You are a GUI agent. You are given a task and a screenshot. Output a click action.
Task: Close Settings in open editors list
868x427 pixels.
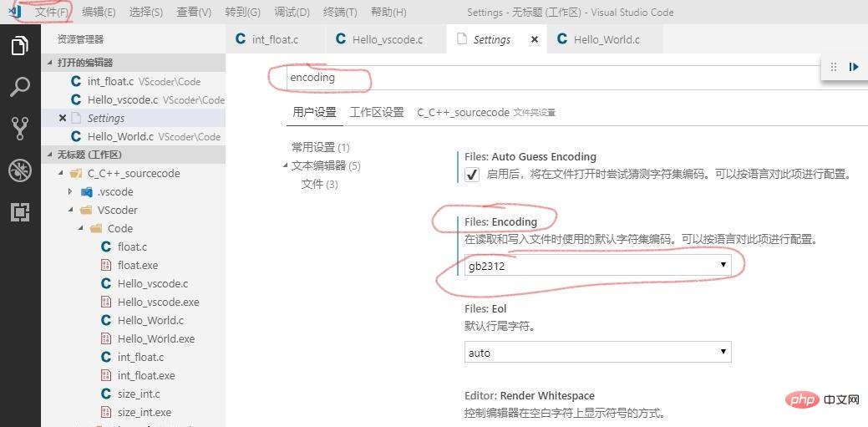63,118
